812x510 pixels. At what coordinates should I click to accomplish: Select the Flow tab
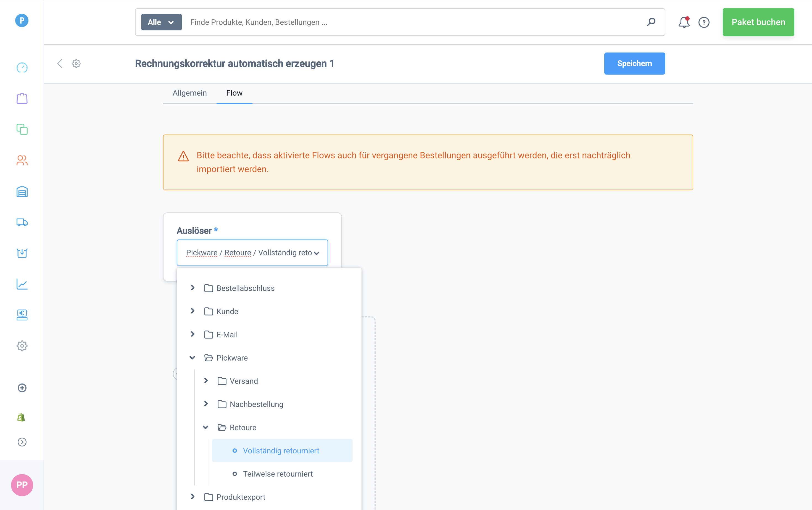click(234, 93)
